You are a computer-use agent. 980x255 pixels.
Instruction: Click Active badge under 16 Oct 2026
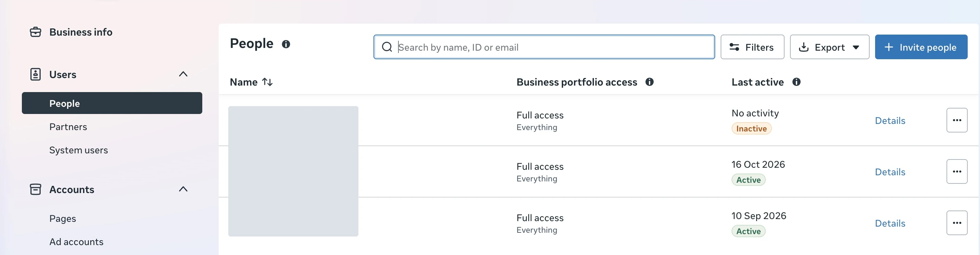[x=748, y=180]
